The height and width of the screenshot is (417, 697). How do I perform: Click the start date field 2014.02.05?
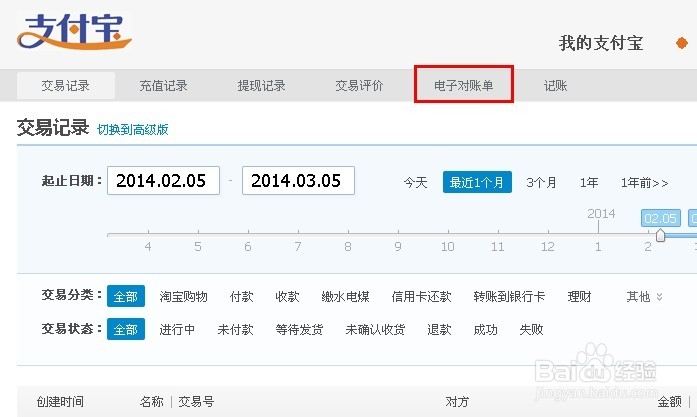(x=161, y=181)
